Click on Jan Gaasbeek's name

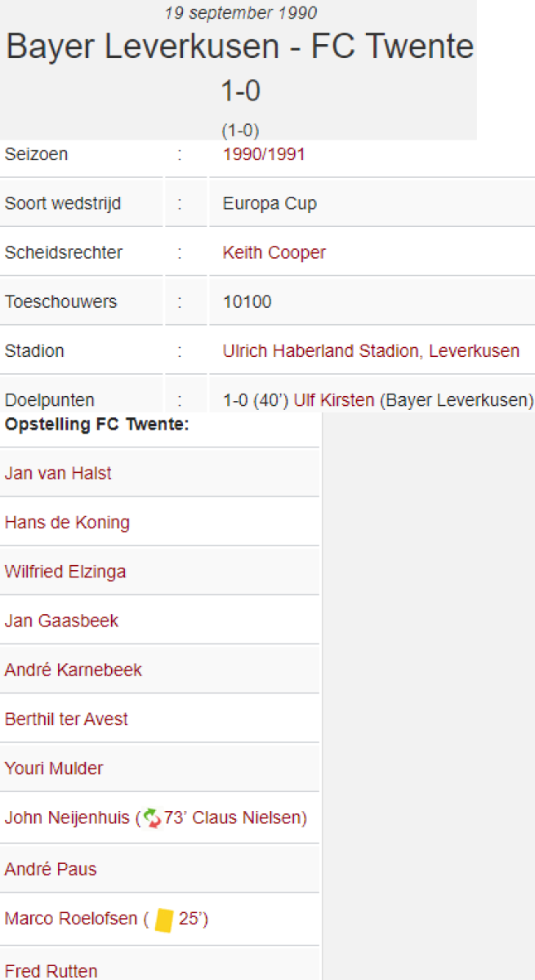[x=61, y=621]
